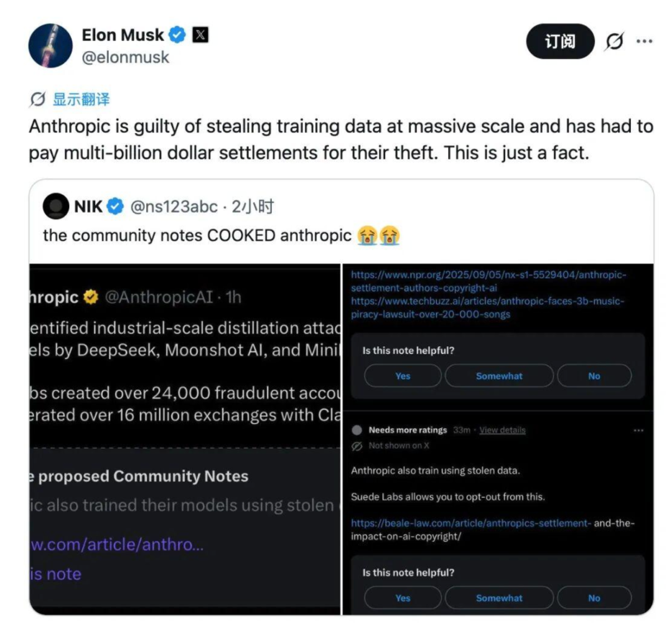Open the npr.org Anthropic settlement link
This screenshot has height=623, width=672.
click(488, 281)
